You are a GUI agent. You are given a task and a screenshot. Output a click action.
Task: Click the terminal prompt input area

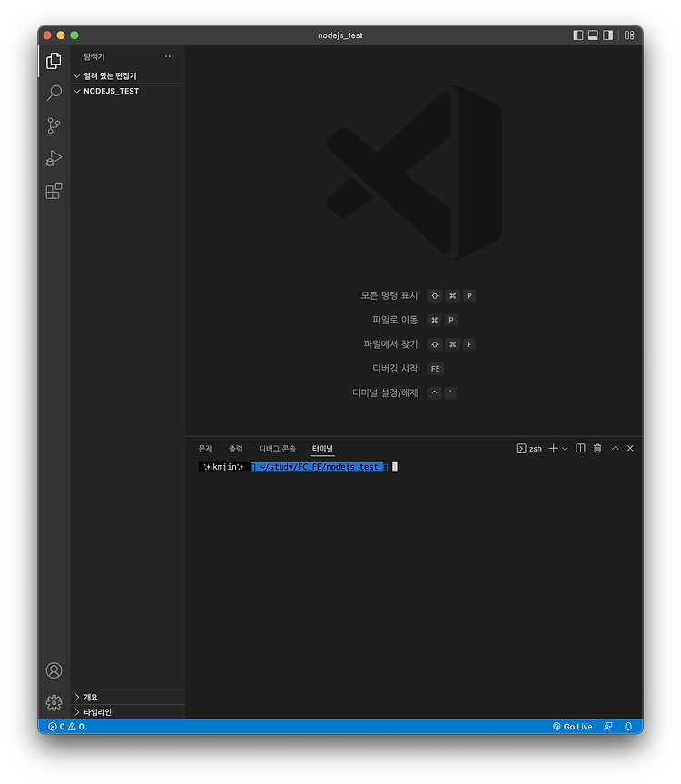(395, 467)
